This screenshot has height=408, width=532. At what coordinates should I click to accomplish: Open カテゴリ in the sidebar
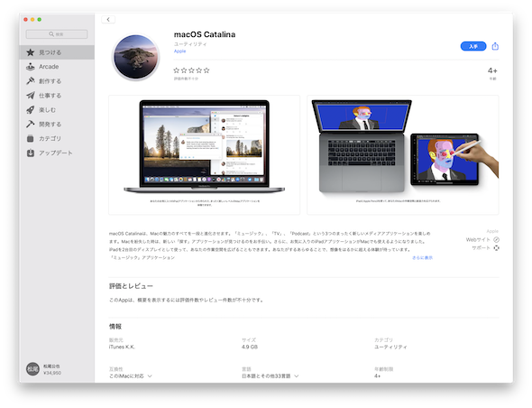click(57, 139)
